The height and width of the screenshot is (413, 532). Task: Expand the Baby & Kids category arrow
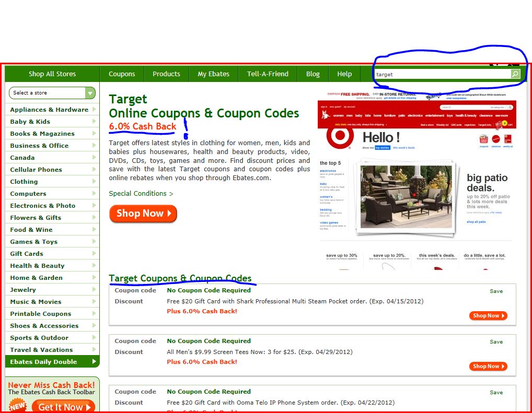pyautogui.click(x=94, y=121)
